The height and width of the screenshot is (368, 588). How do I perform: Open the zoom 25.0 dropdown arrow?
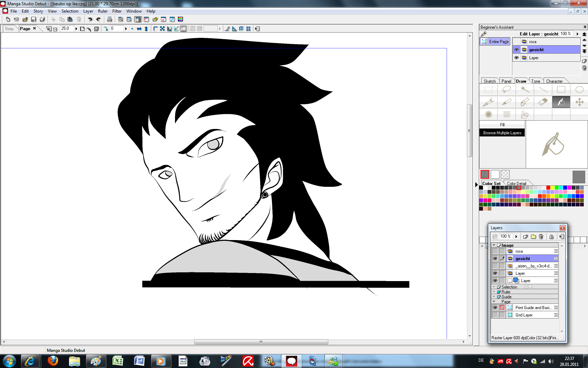76,29
